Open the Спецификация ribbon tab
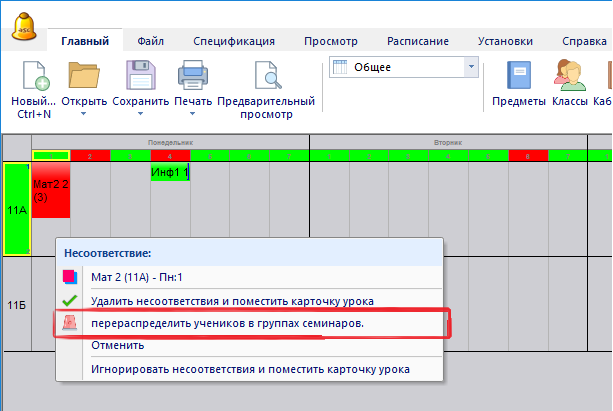The height and width of the screenshot is (411, 613). tap(234, 42)
